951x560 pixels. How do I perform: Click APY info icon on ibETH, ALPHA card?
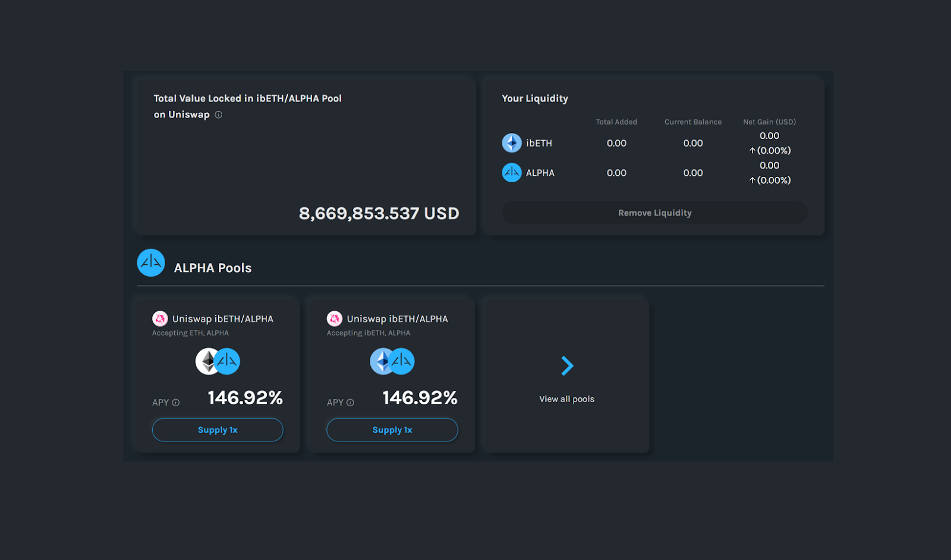pyautogui.click(x=350, y=403)
